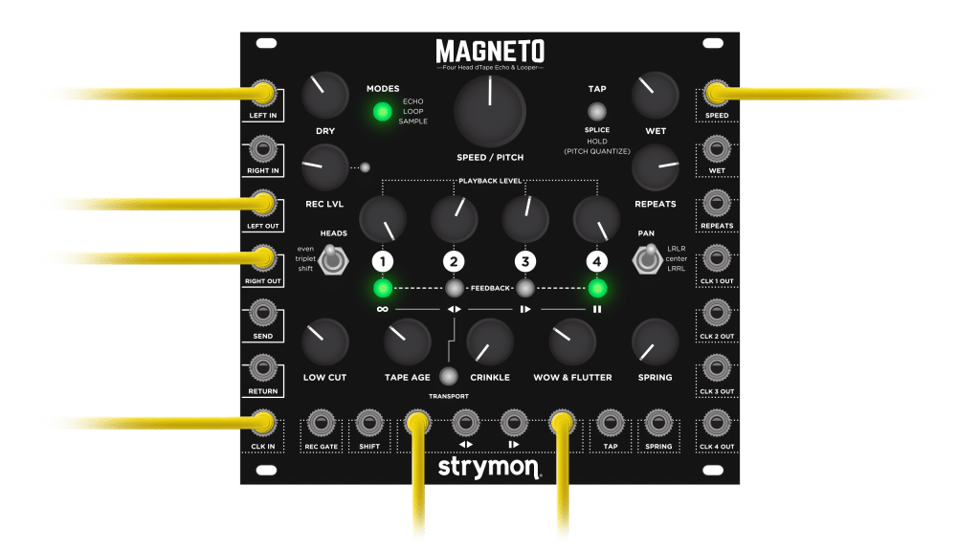This screenshot has height=551, width=980.
Task: Click head 1 playback level knob
Action: (x=383, y=219)
